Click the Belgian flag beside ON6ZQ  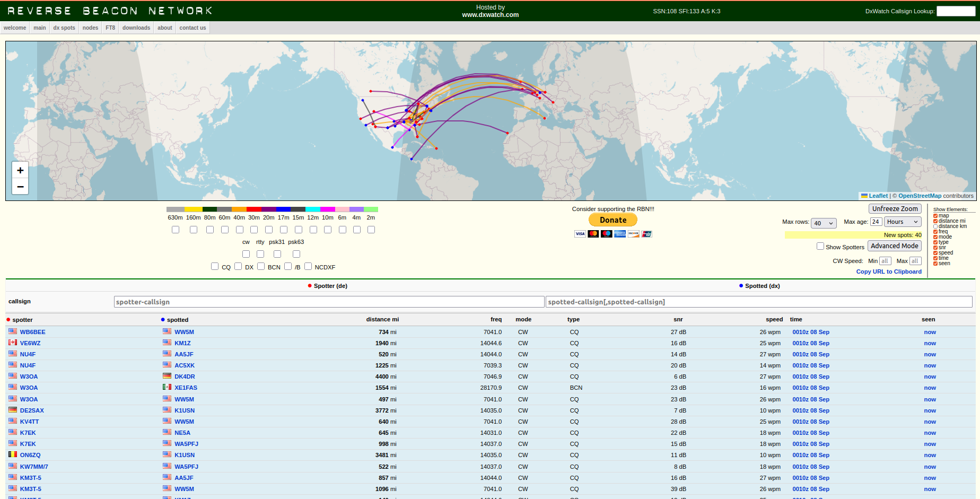pos(13,454)
